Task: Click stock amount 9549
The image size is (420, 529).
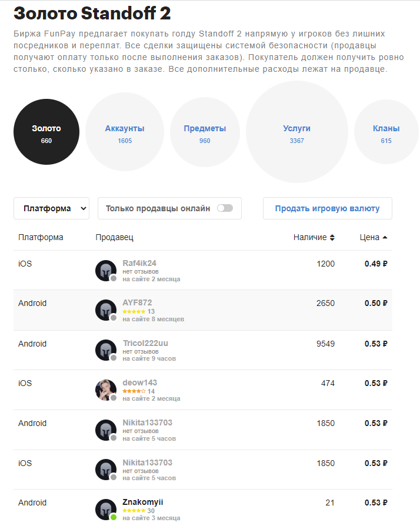Action: coord(325,344)
